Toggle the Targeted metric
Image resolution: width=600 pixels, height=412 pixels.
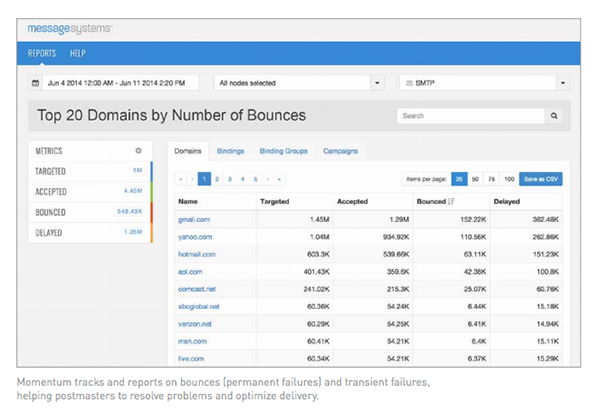point(90,171)
